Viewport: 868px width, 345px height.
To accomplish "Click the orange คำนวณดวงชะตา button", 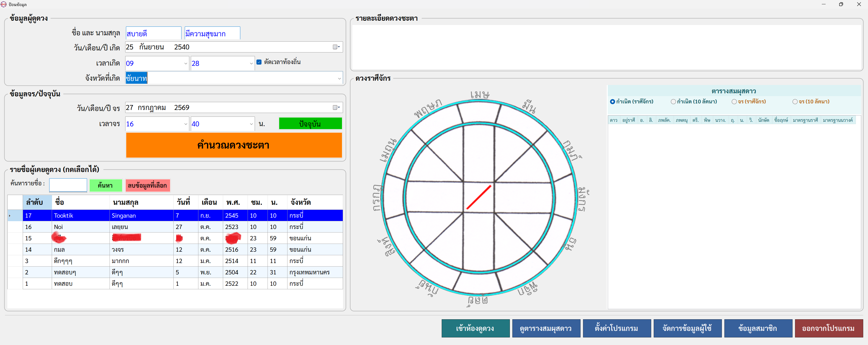I will click(234, 146).
